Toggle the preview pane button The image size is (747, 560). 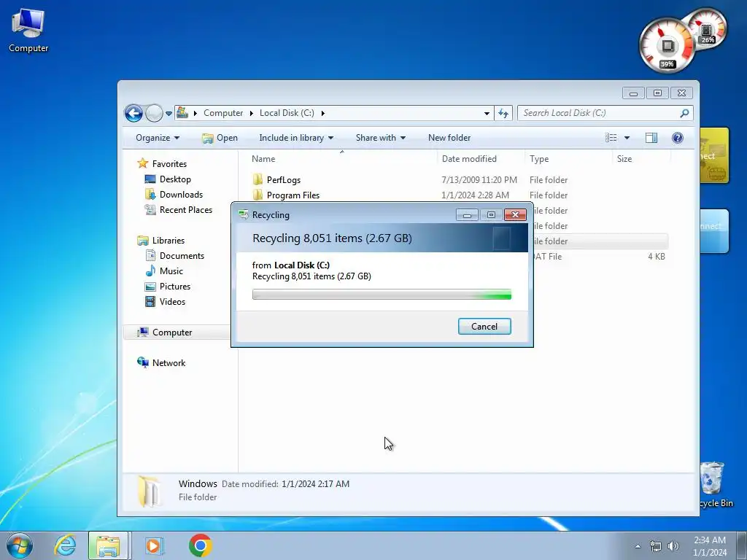point(651,138)
